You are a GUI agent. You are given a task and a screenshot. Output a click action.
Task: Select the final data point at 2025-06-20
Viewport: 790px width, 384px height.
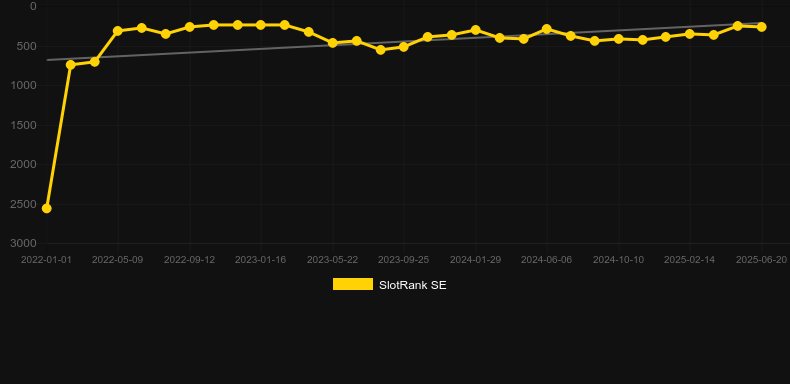pos(761,27)
